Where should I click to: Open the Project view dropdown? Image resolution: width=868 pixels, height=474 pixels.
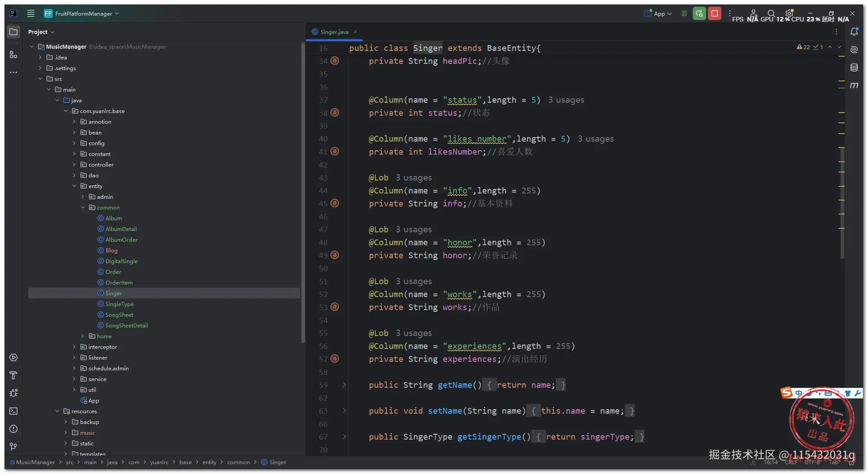41,32
